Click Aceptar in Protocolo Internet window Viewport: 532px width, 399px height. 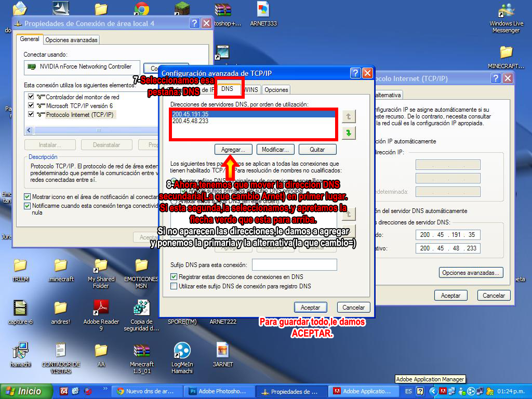(x=450, y=296)
